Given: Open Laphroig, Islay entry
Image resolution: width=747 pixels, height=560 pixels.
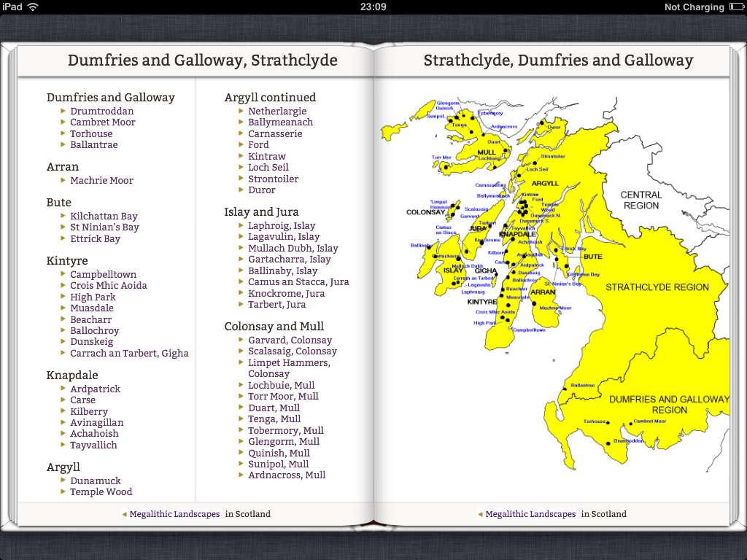Looking at the screenshot, I should (282, 226).
